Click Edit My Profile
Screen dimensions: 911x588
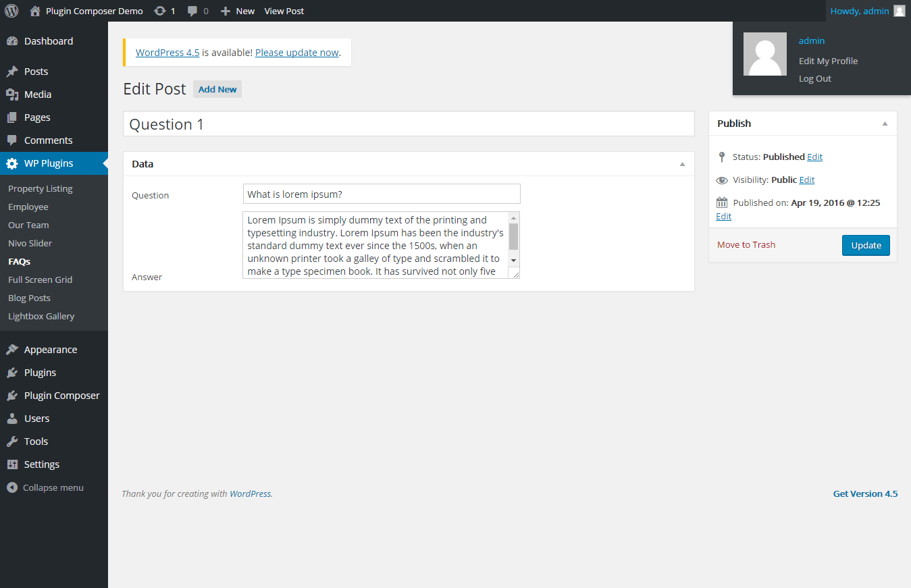(828, 61)
